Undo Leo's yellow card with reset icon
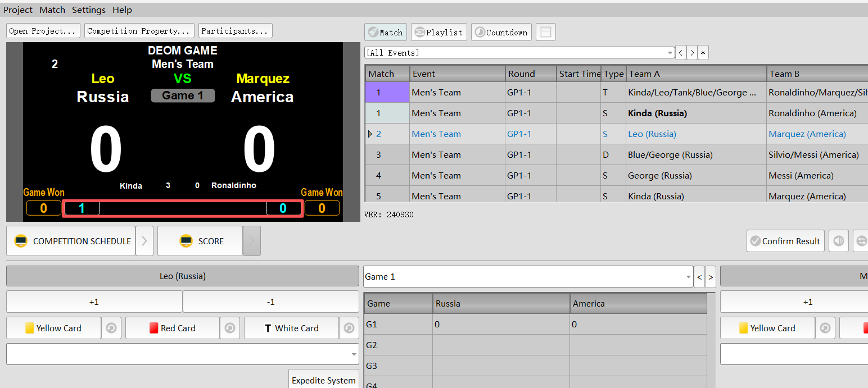 (x=111, y=328)
